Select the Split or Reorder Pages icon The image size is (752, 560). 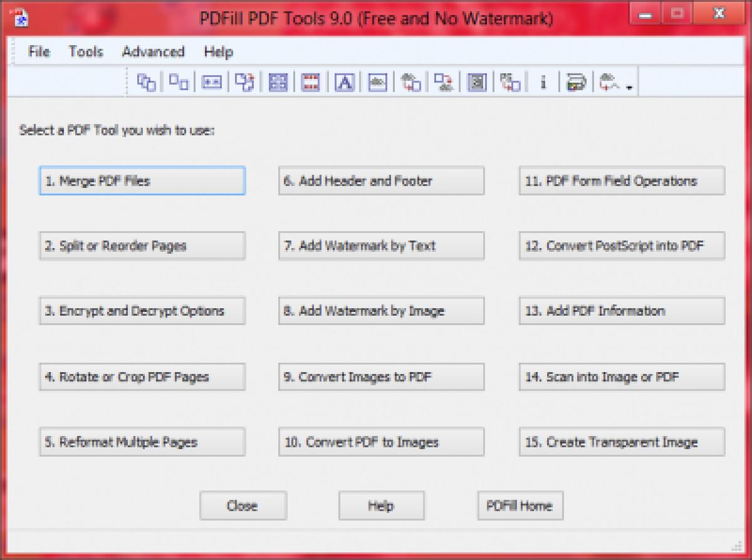(177, 81)
